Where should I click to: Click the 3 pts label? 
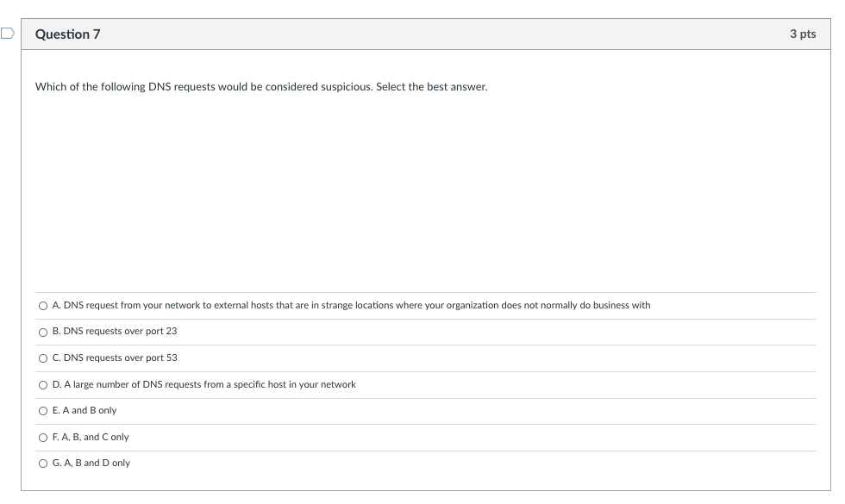pos(804,34)
